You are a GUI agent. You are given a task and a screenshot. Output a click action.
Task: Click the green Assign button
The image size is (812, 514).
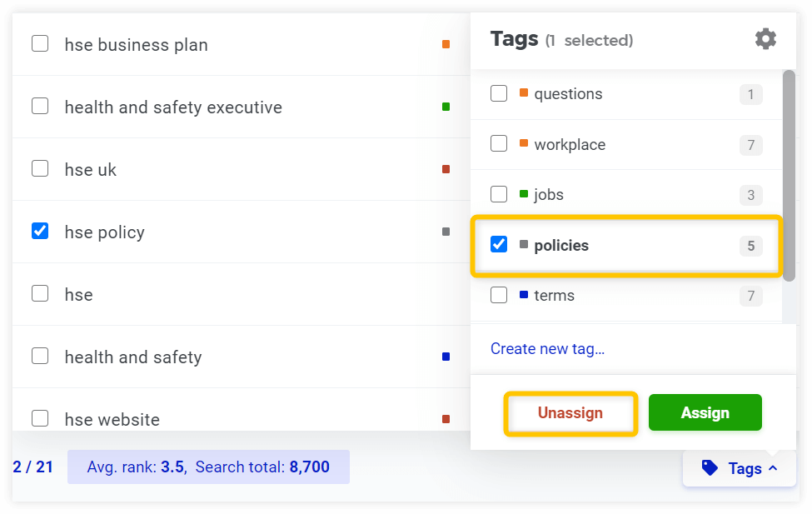[x=705, y=412]
